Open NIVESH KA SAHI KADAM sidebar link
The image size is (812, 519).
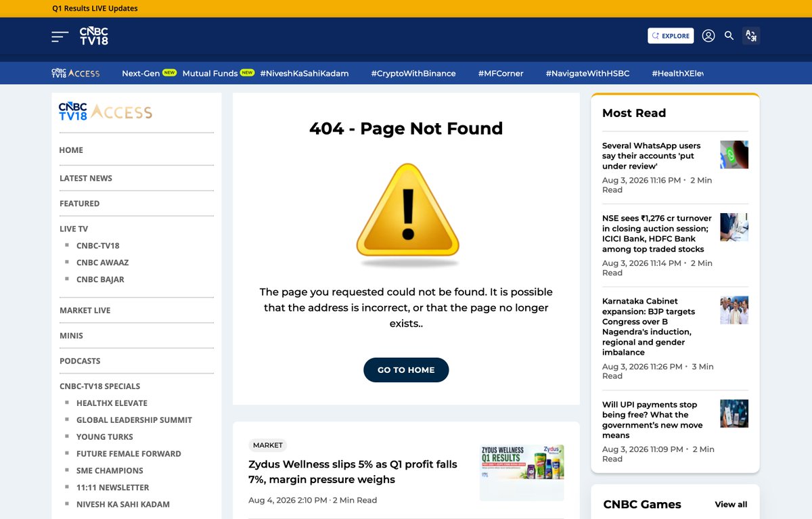pos(123,505)
